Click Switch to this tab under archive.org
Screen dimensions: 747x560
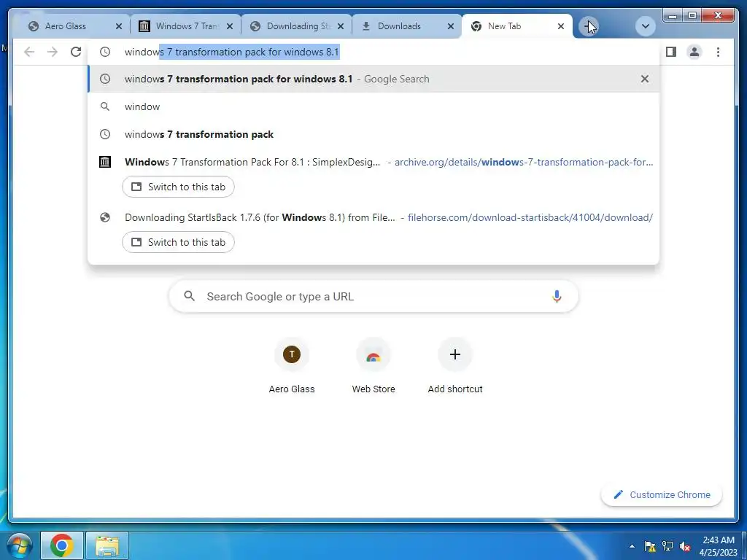click(x=178, y=187)
